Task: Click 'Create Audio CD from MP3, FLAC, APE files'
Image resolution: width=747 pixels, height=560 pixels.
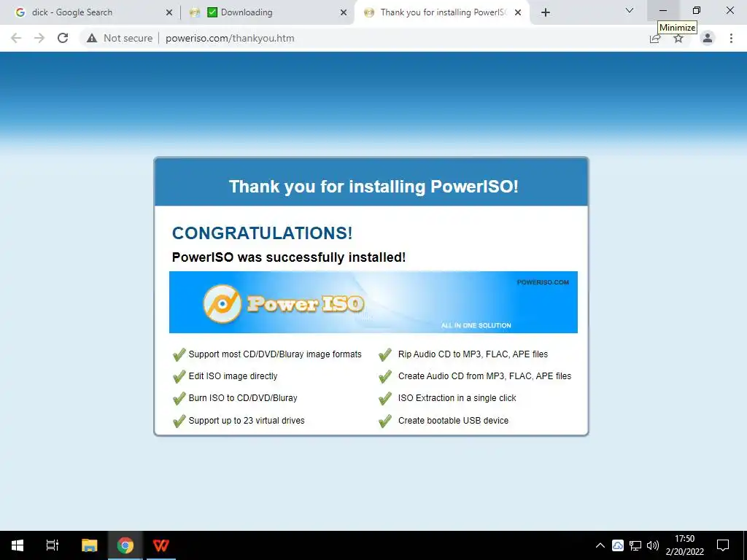Action: point(484,376)
